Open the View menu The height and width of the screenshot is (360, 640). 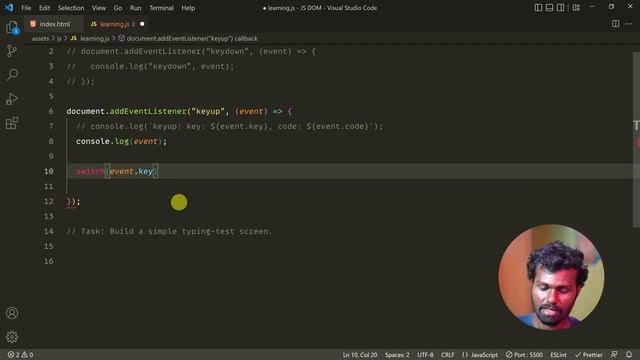(99, 8)
